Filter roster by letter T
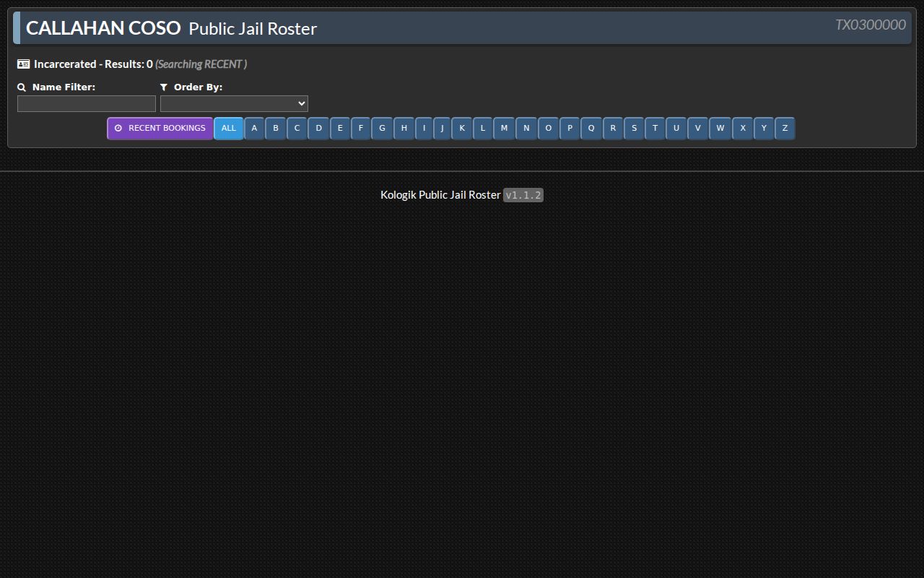Screen dimensions: 924x578 click(x=655, y=129)
